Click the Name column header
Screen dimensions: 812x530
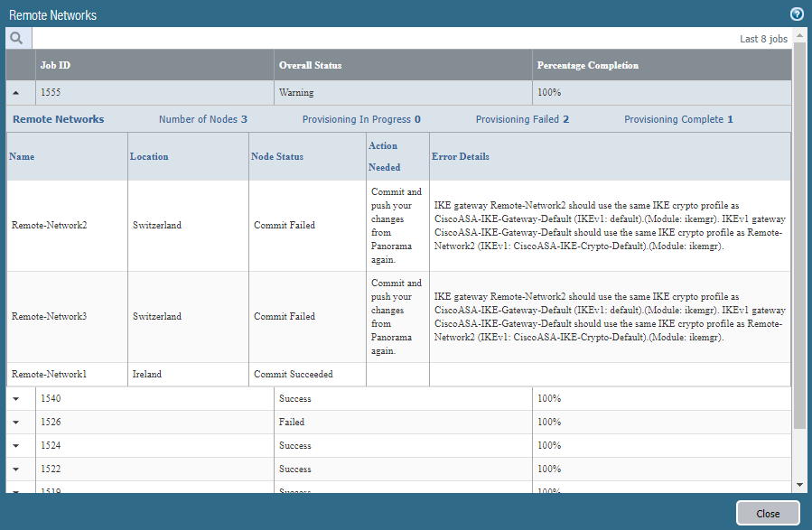22,156
